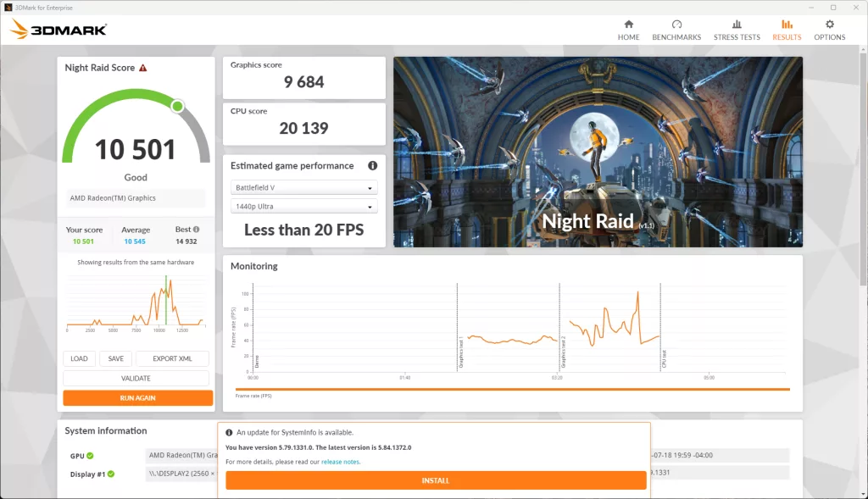The width and height of the screenshot is (868, 499).
Task: Open the Options gear icon
Action: (829, 25)
